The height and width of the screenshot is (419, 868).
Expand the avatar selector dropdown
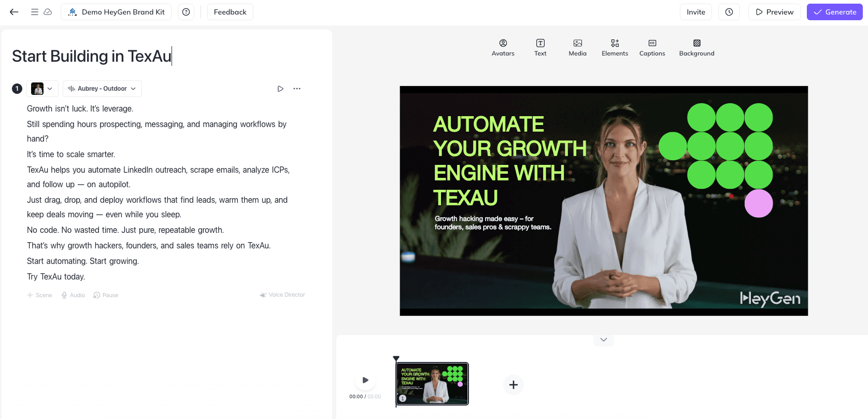pos(42,89)
